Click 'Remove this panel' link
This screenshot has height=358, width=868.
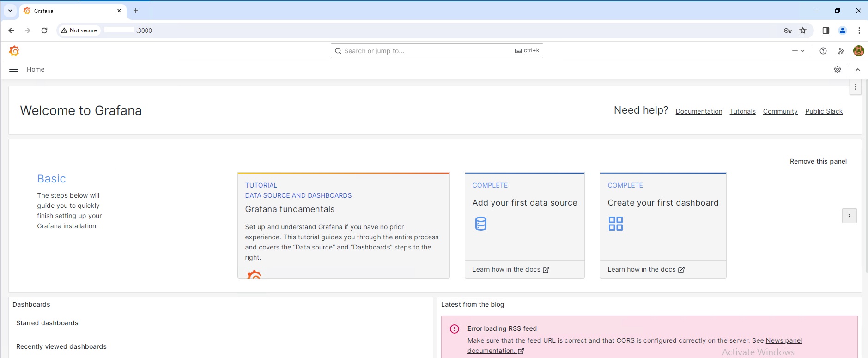point(818,161)
